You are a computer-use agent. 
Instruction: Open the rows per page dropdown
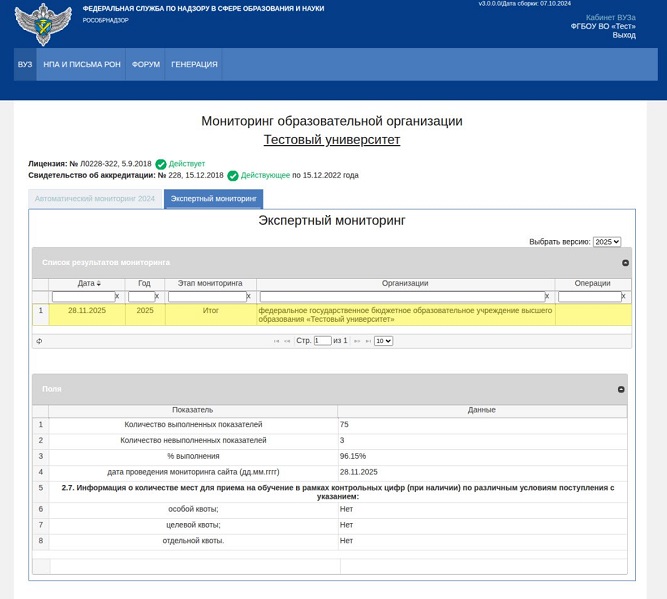point(383,341)
